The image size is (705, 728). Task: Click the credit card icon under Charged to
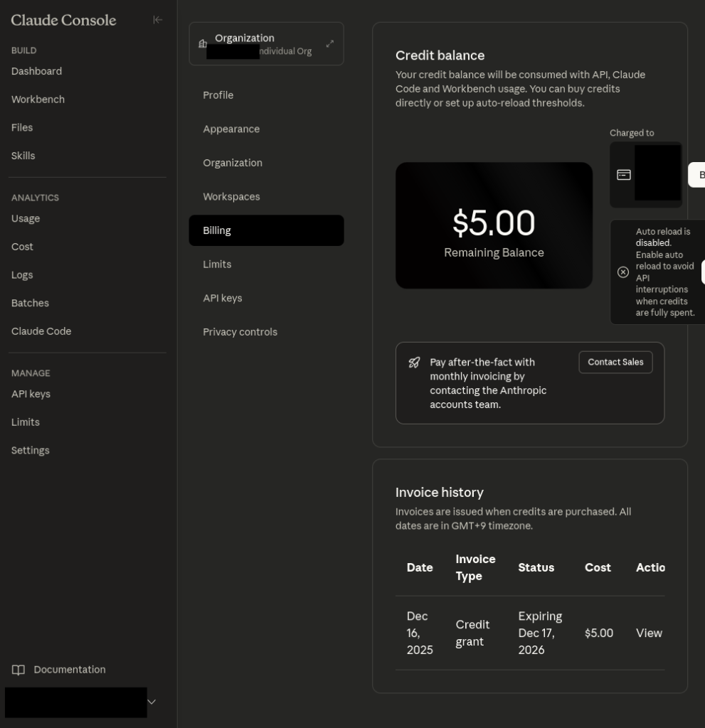624,175
